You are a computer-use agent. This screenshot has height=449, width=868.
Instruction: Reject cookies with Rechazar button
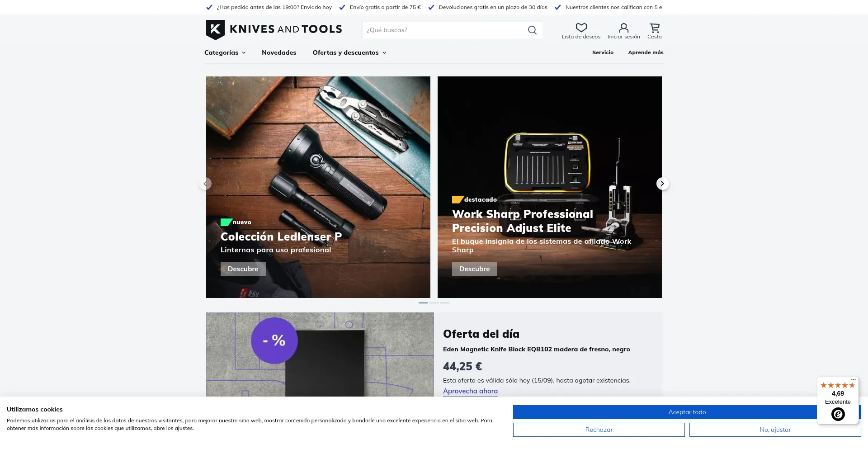tap(599, 430)
